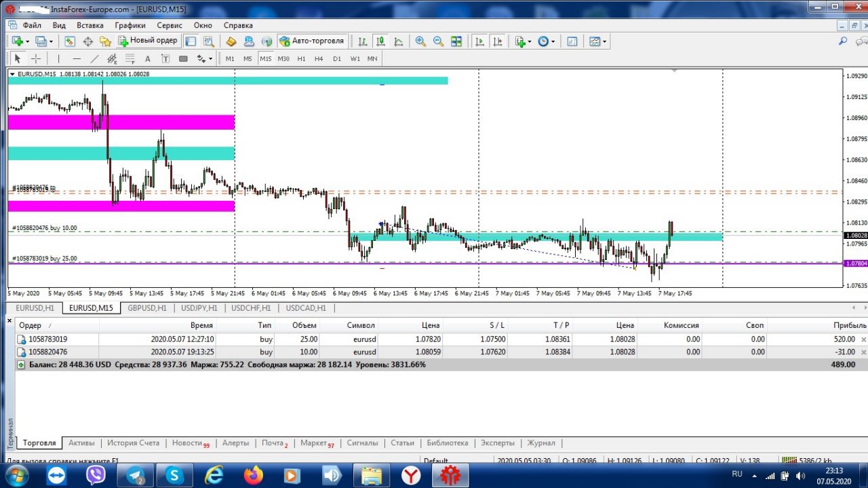Viewport: 868px width, 488px height.
Task: Zoom in on the chart
Action: click(x=420, y=41)
